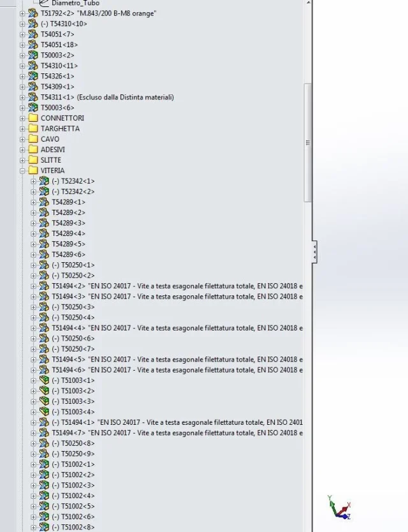Click the SLITTE folder icon
Image resolution: width=408 pixels, height=532 pixels.
point(33,160)
